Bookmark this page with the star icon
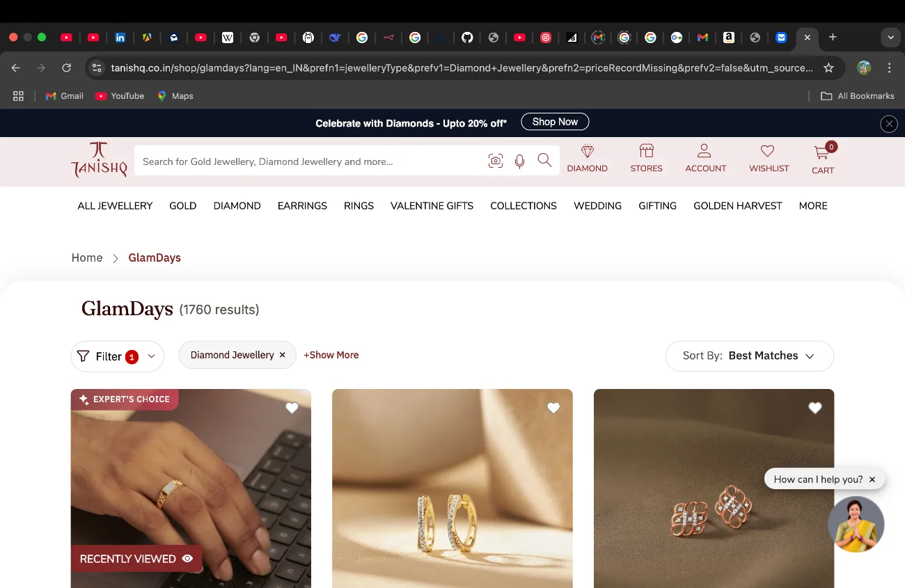The width and height of the screenshot is (905, 588). (828, 67)
